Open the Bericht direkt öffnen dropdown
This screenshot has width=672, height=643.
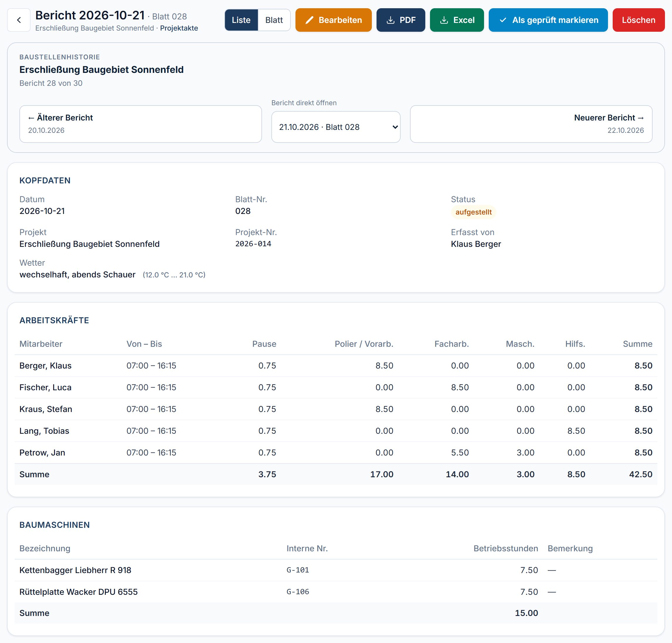(x=336, y=127)
